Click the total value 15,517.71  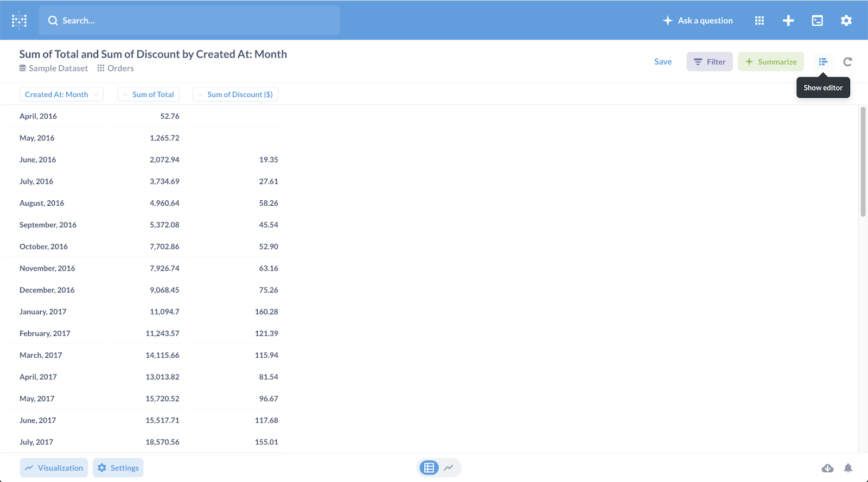pos(162,420)
